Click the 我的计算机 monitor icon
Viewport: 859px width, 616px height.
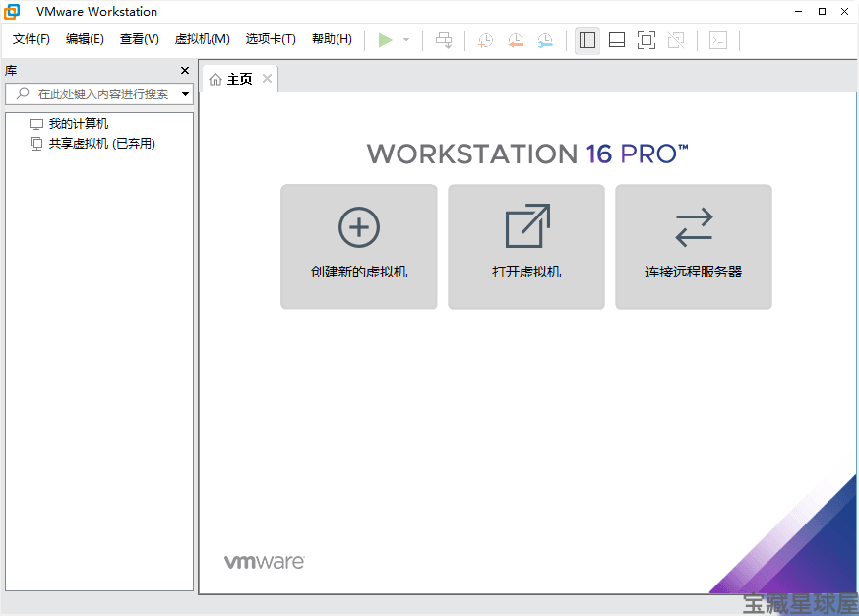(36, 124)
